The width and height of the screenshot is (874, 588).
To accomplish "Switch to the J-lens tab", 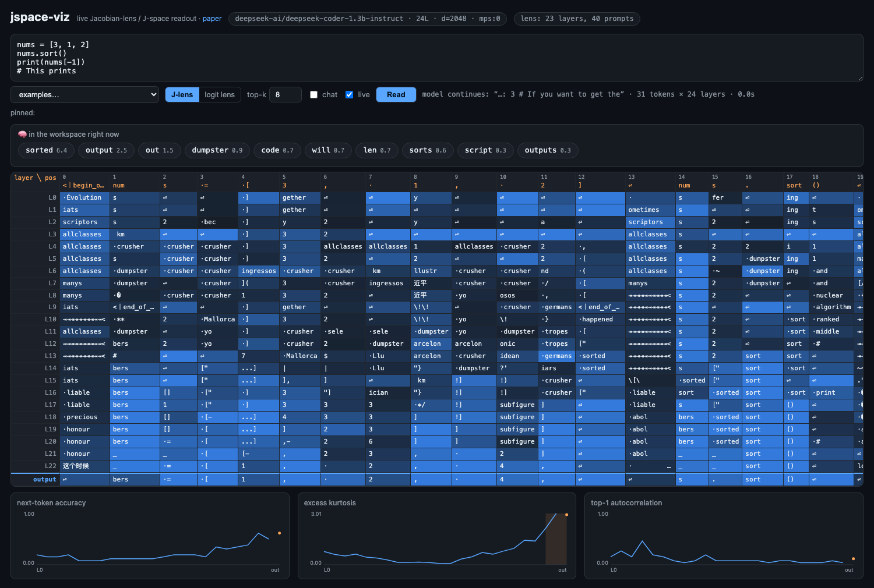I will point(182,94).
